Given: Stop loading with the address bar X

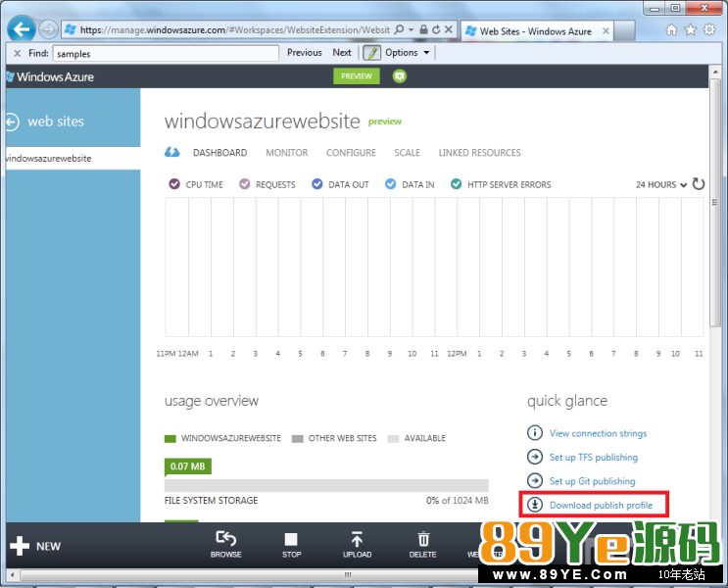Looking at the screenshot, I should click(x=449, y=29).
